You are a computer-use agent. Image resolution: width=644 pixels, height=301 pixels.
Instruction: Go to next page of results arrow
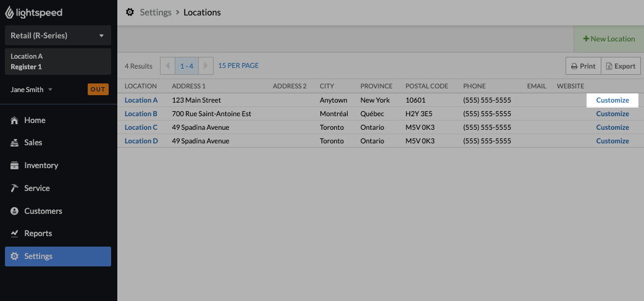(x=207, y=66)
